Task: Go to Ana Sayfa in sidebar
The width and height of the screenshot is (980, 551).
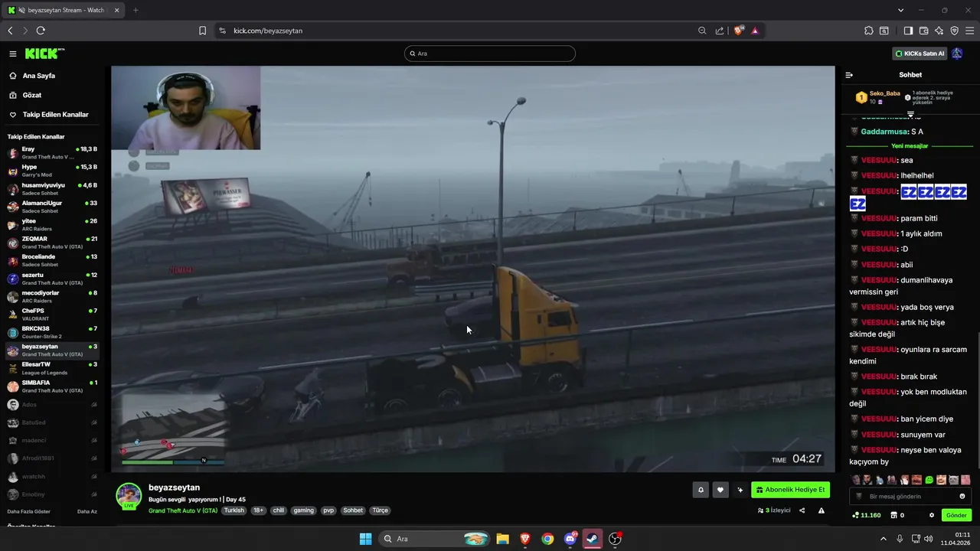Action: (39, 76)
